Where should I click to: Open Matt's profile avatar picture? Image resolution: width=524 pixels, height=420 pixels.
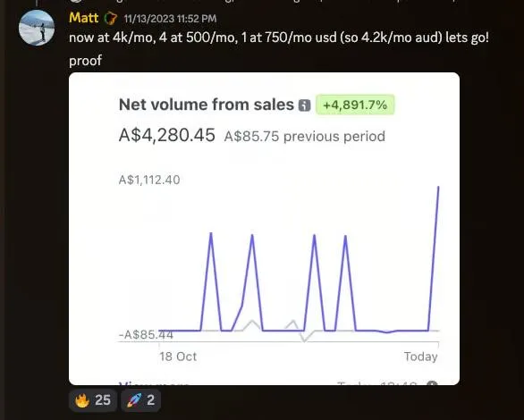(37, 28)
